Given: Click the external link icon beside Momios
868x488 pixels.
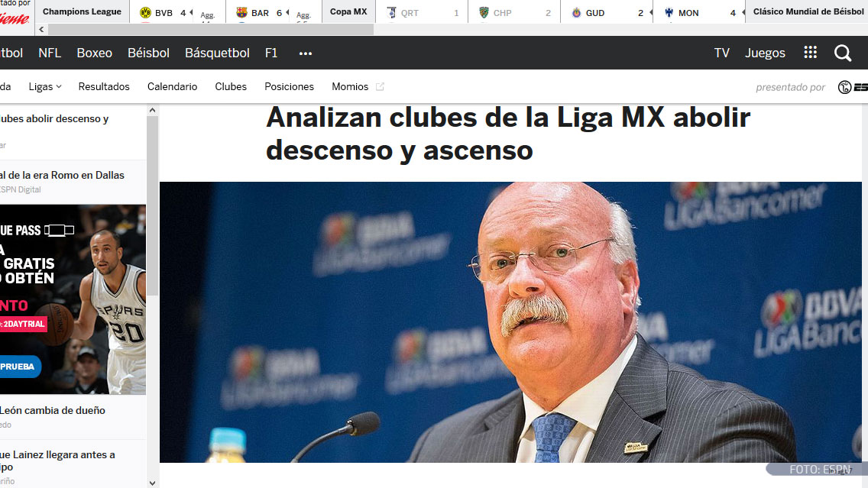Looking at the screenshot, I should click(380, 87).
